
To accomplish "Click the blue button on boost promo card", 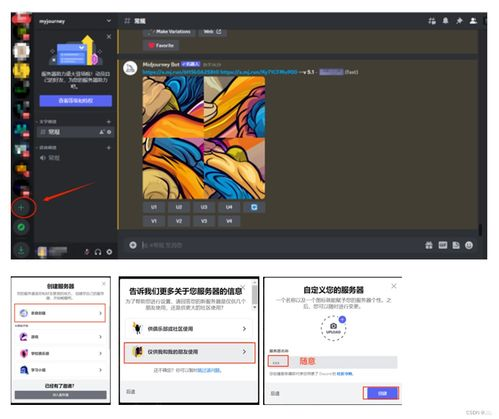I will coord(76,101).
